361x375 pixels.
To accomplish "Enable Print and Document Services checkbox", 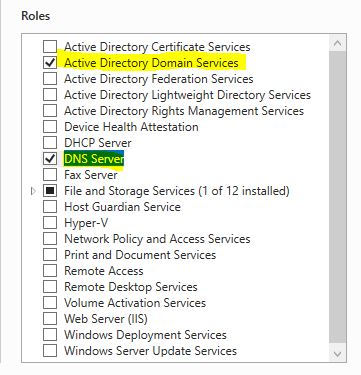I will (50, 255).
